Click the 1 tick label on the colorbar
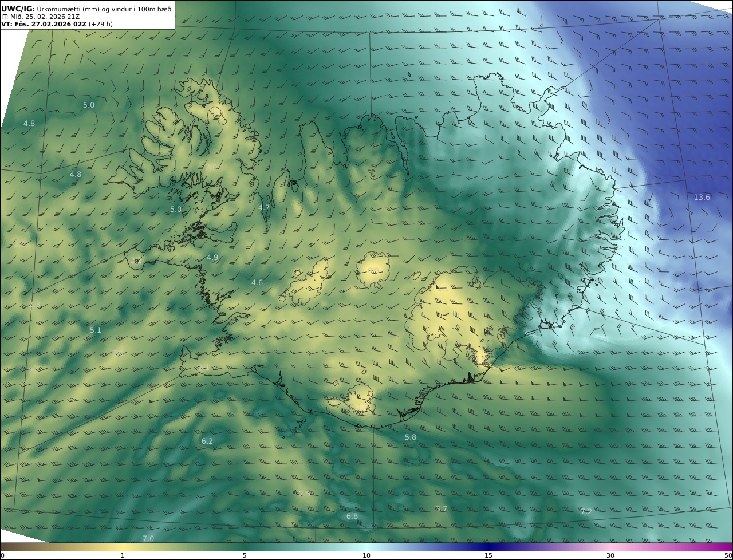This screenshot has height=560, width=733. pyautogui.click(x=123, y=555)
